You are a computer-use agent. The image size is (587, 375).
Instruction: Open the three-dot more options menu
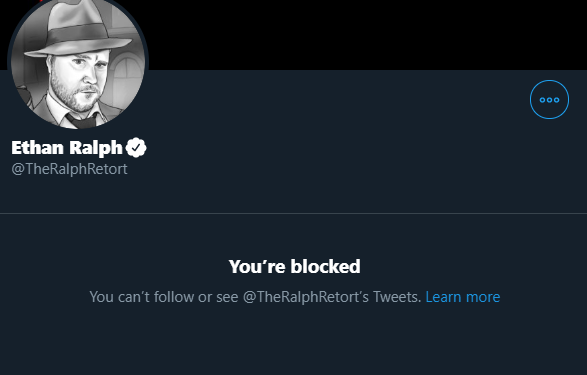(x=549, y=100)
